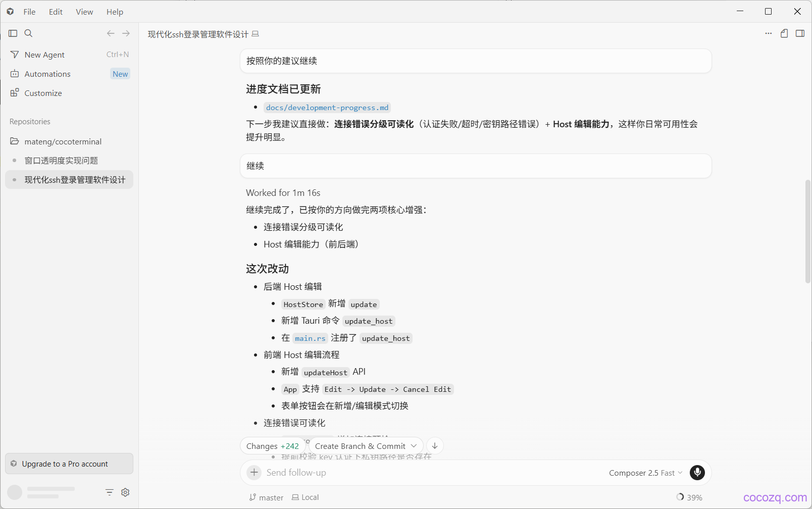Expand the Worked for 1m 16s summary
The image size is (812, 509).
[x=283, y=193]
